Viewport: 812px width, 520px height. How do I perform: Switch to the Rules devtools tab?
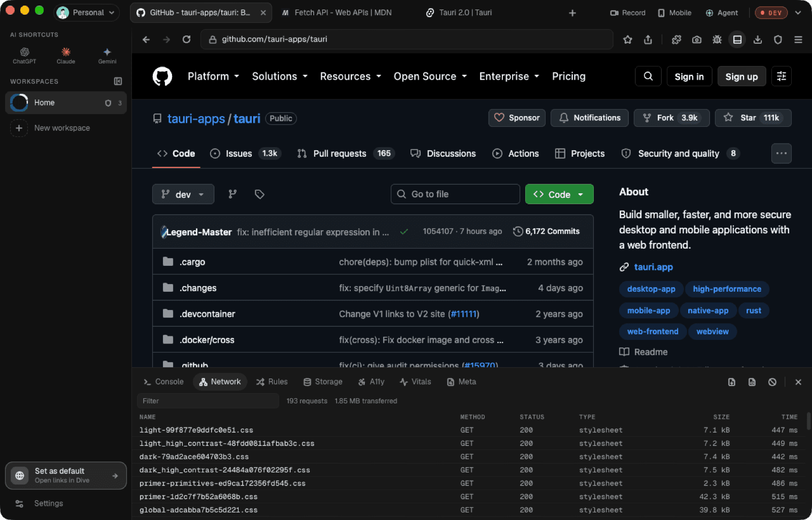pyautogui.click(x=272, y=382)
